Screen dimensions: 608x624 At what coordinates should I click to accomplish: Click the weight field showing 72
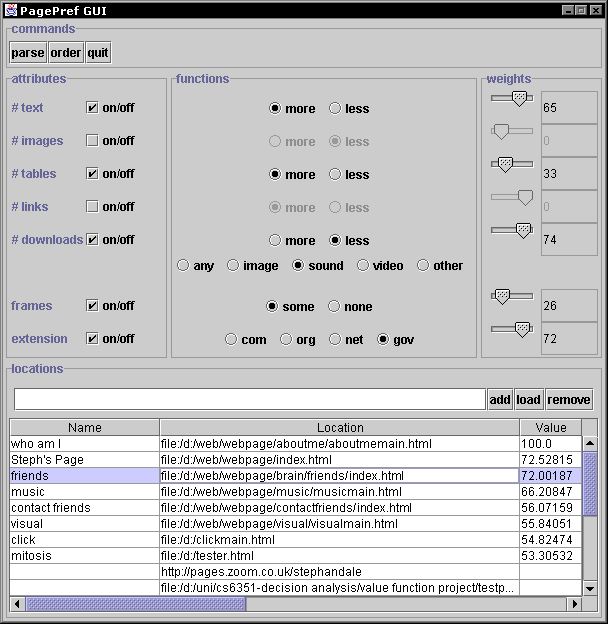coord(569,339)
